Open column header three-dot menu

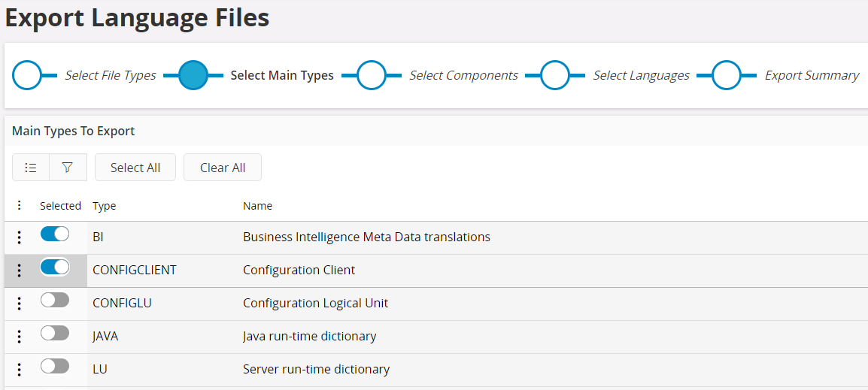click(x=20, y=205)
